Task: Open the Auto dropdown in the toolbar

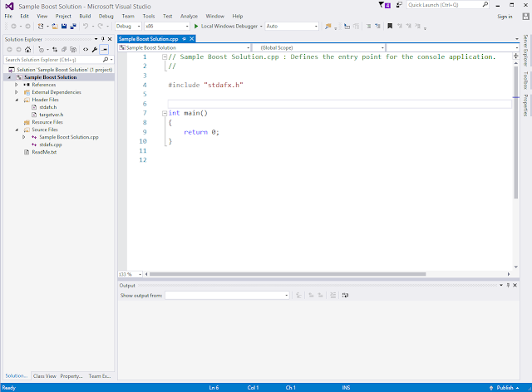Action: point(292,26)
